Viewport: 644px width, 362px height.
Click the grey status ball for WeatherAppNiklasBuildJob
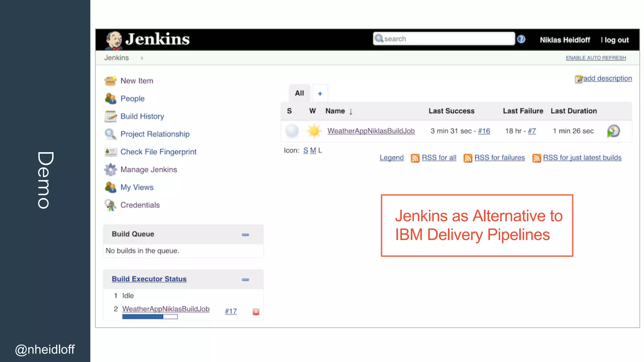pyautogui.click(x=292, y=131)
